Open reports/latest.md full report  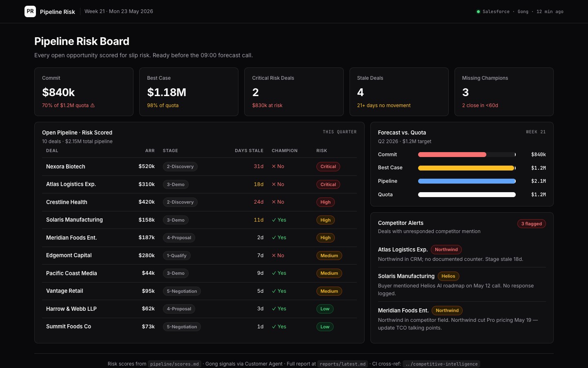pyautogui.click(x=343, y=364)
